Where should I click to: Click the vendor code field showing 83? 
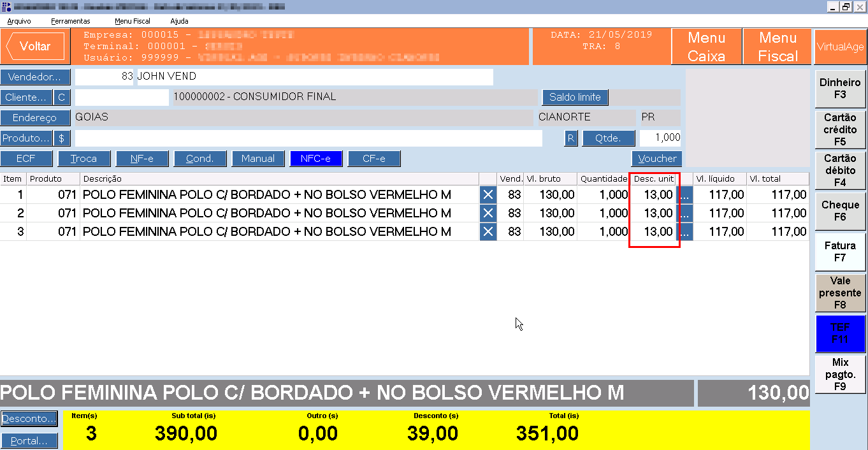point(105,77)
